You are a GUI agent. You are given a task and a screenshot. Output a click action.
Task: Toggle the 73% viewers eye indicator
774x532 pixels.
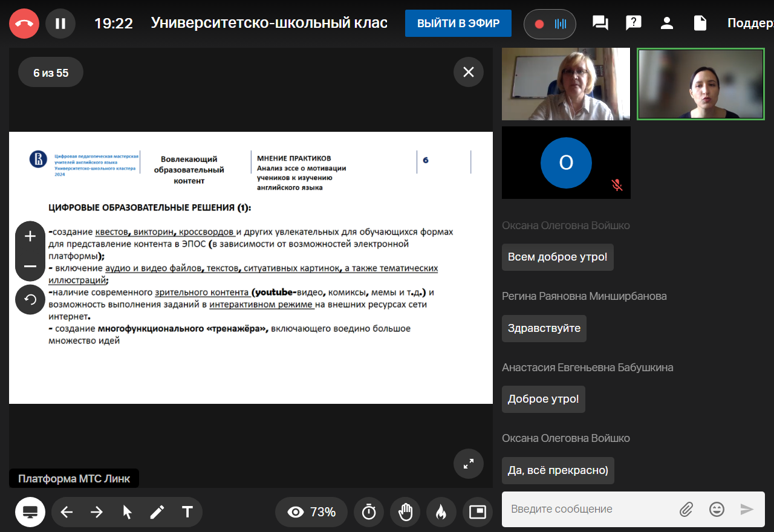[311, 512]
